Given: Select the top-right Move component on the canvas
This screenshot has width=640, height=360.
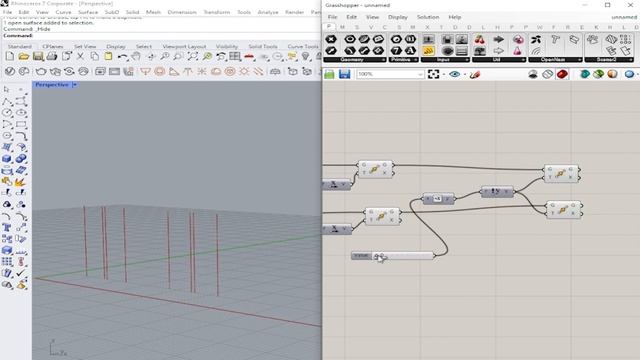Looking at the screenshot, I should [561, 173].
